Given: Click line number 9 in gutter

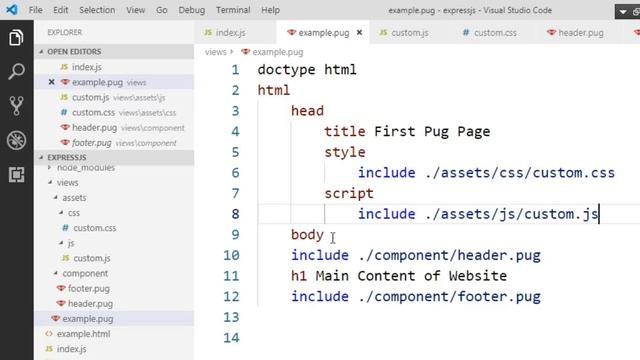Looking at the screenshot, I should pos(236,234).
